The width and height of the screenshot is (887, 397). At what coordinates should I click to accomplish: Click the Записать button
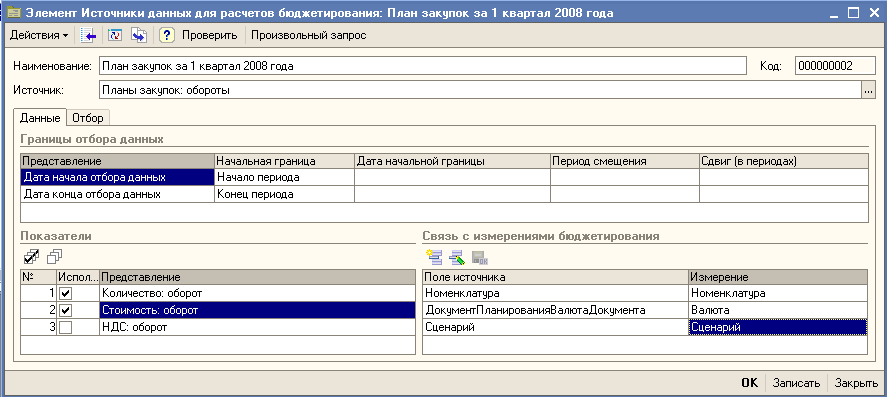[x=796, y=383]
